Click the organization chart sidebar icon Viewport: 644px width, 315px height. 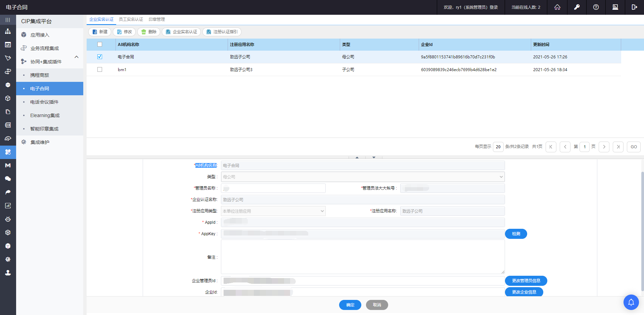(8, 32)
